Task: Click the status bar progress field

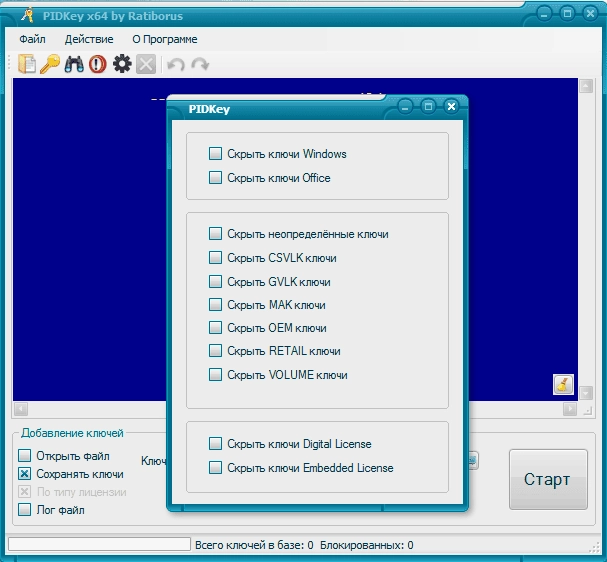Action: click(99, 544)
